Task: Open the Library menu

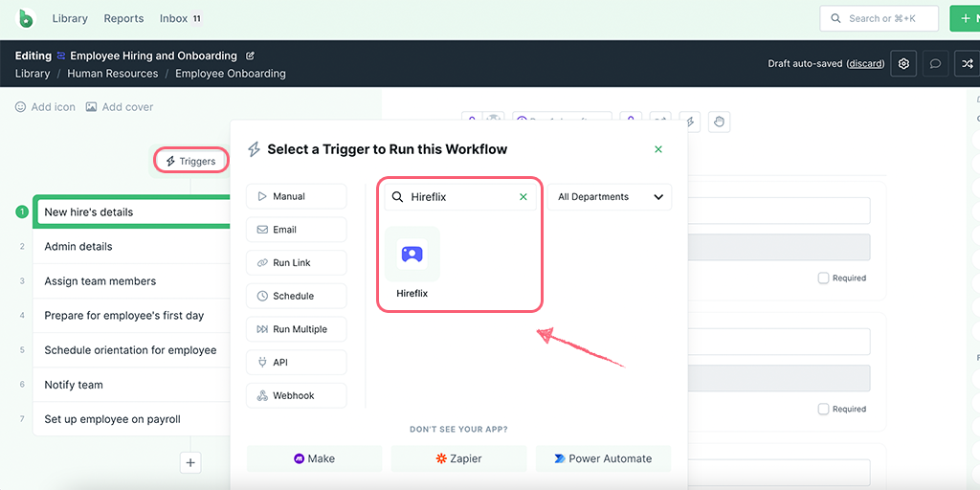Action: coord(70,18)
